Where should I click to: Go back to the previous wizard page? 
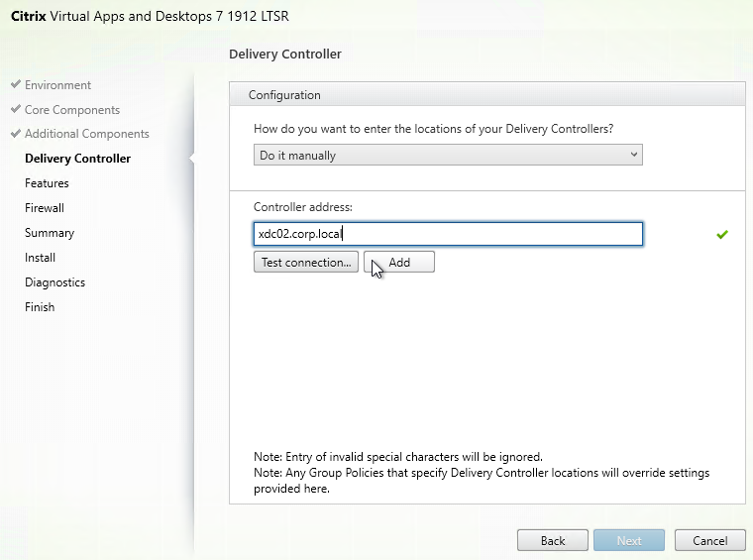(x=553, y=540)
